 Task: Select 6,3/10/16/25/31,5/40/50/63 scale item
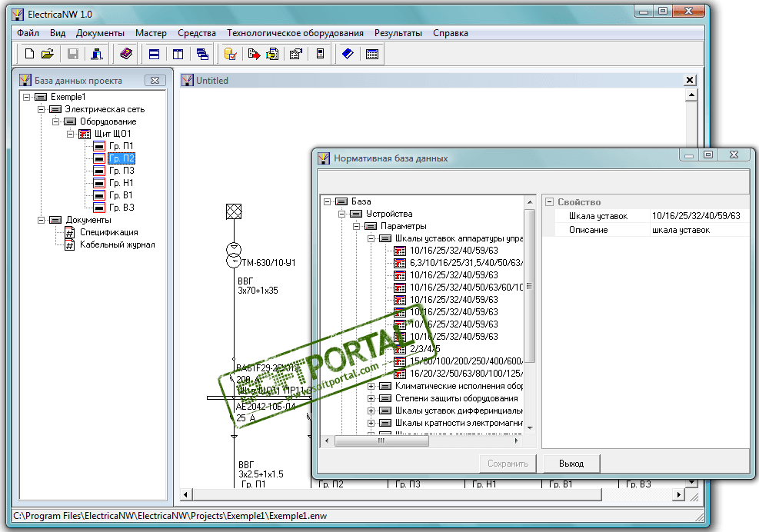coord(466,263)
